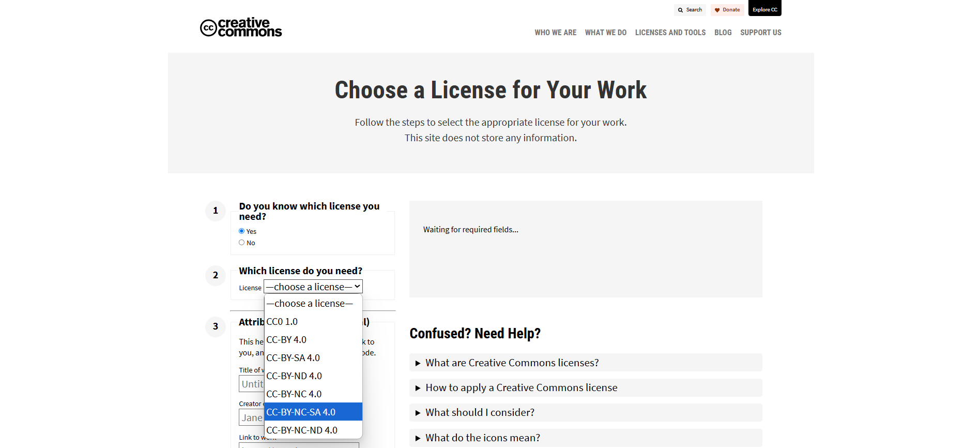This screenshot has width=980, height=448.
Task: Choose CC-BY 4.0 from the list
Action: click(313, 339)
